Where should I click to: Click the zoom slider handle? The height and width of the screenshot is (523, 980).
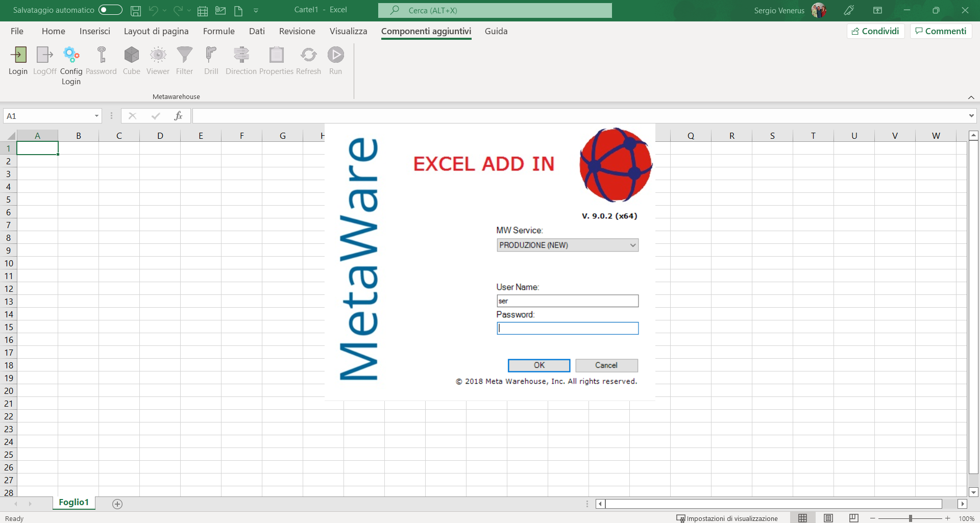click(911, 518)
